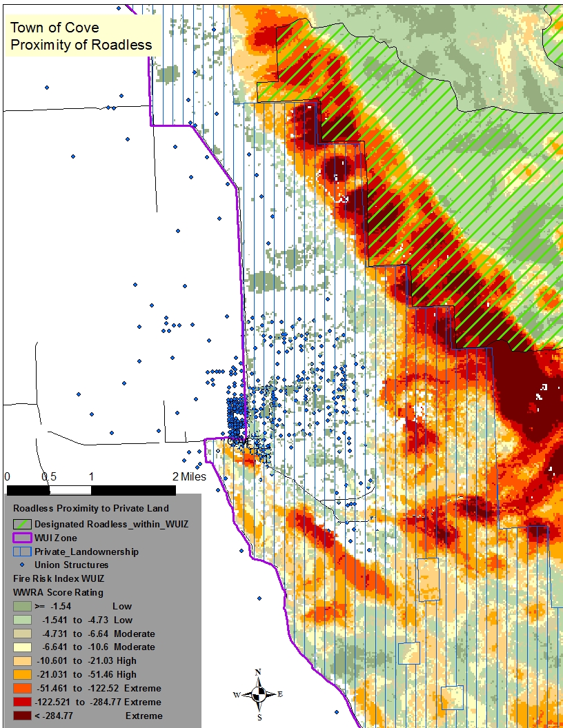Click 'Roadless Proximity to Private Land' legend heading
The width and height of the screenshot is (563, 728).
(x=91, y=508)
